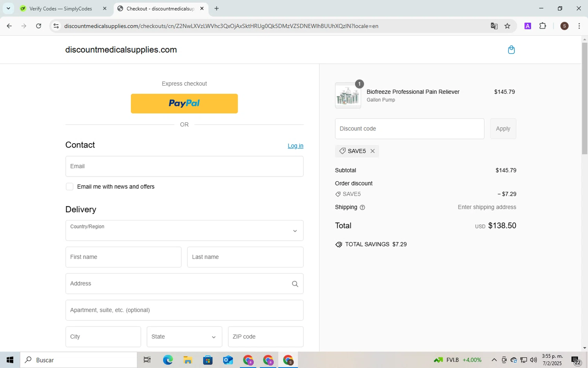Show hidden system tray icons
The image size is (588, 368).
[x=494, y=360]
